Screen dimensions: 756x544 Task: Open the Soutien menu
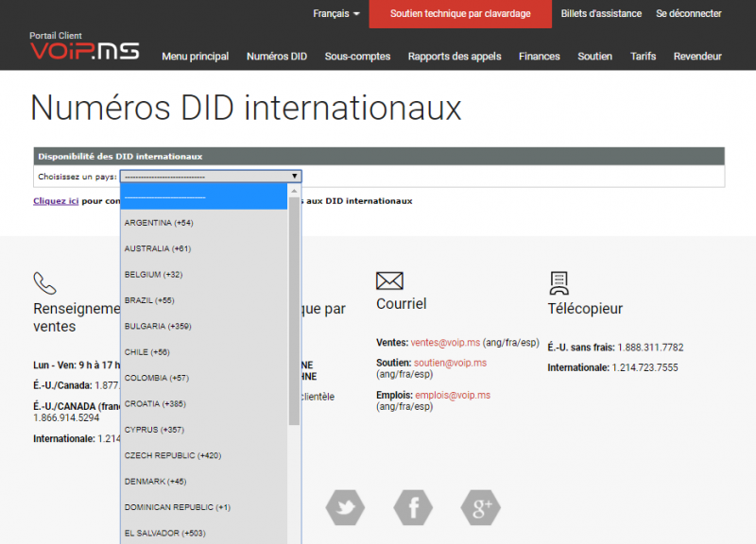[595, 57]
